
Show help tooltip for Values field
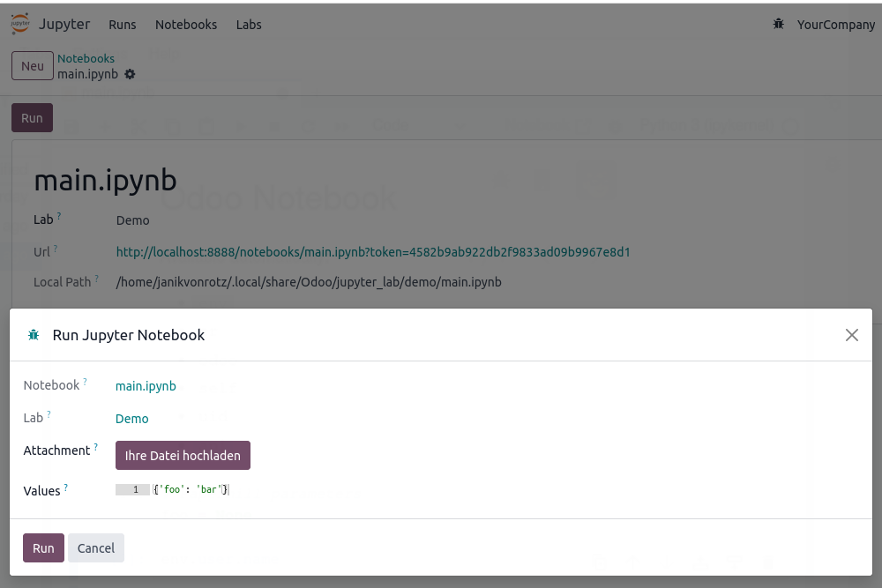[66, 488]
